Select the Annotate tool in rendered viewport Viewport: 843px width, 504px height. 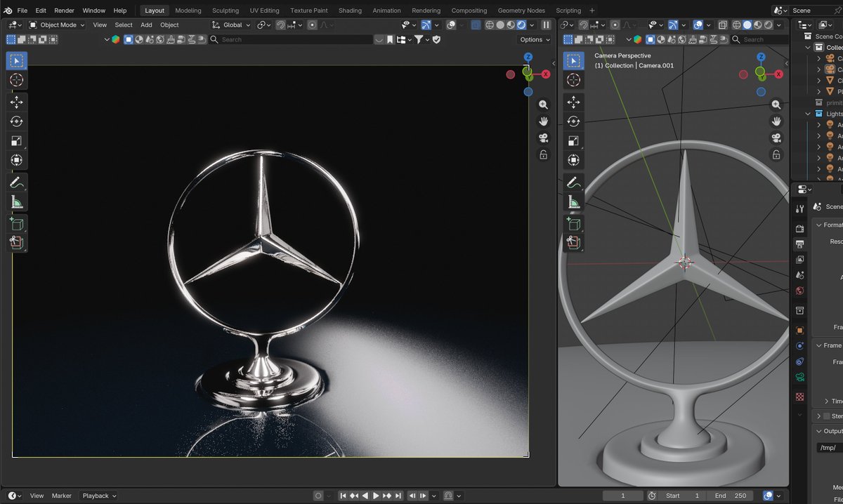tap(17, 183)
